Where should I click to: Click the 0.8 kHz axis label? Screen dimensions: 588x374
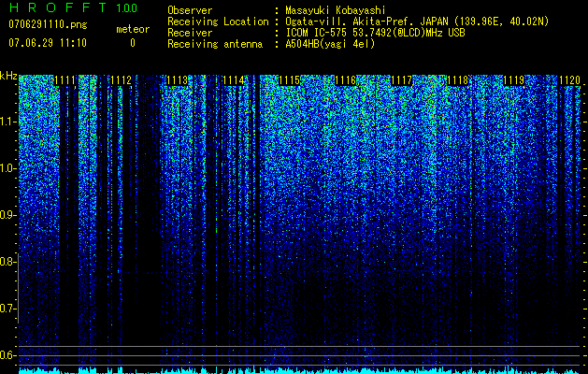pyautogui.click(x=7, y=262)
